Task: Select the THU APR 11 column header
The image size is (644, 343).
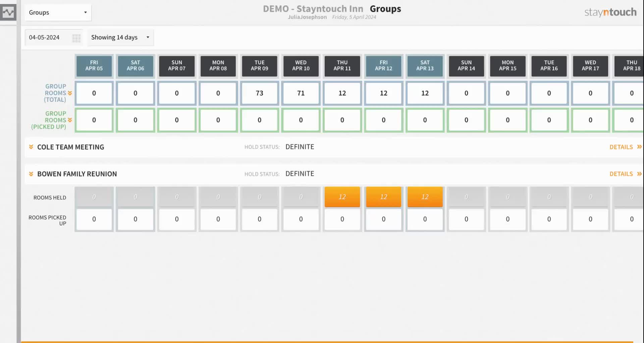Action: 342,66
